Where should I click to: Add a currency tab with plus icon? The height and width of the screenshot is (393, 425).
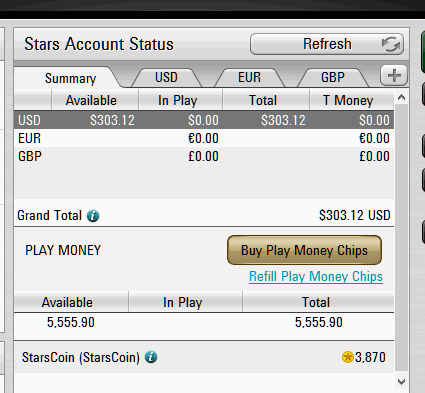pos(394,75)
